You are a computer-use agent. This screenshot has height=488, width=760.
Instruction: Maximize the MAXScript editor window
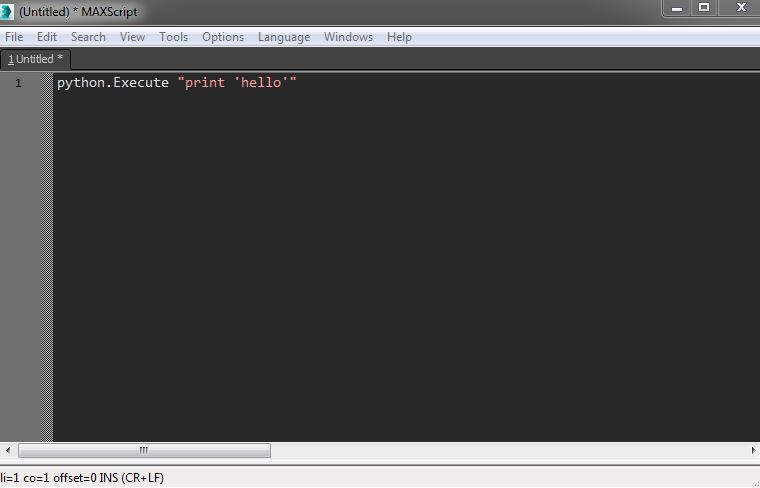click(704, 8)
